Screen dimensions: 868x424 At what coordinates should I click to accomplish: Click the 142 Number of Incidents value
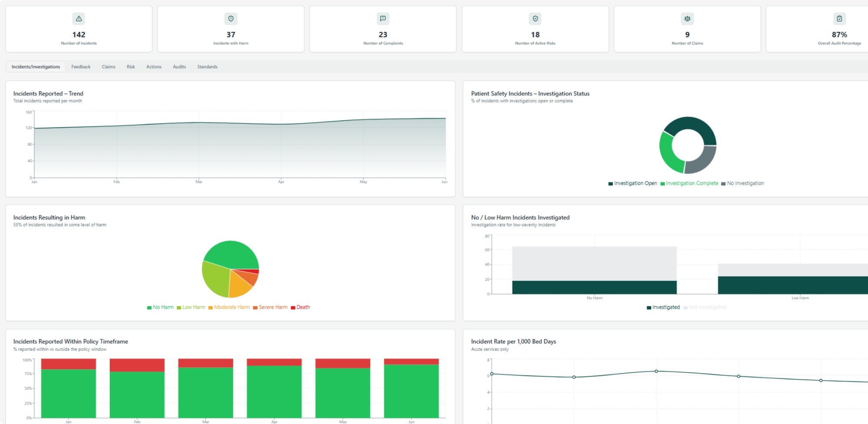(79, 35)
